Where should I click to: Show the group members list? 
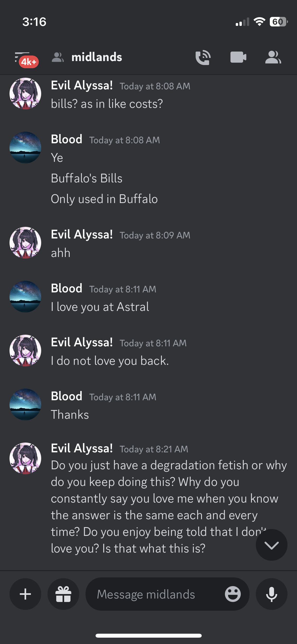[x=273, y=57]
